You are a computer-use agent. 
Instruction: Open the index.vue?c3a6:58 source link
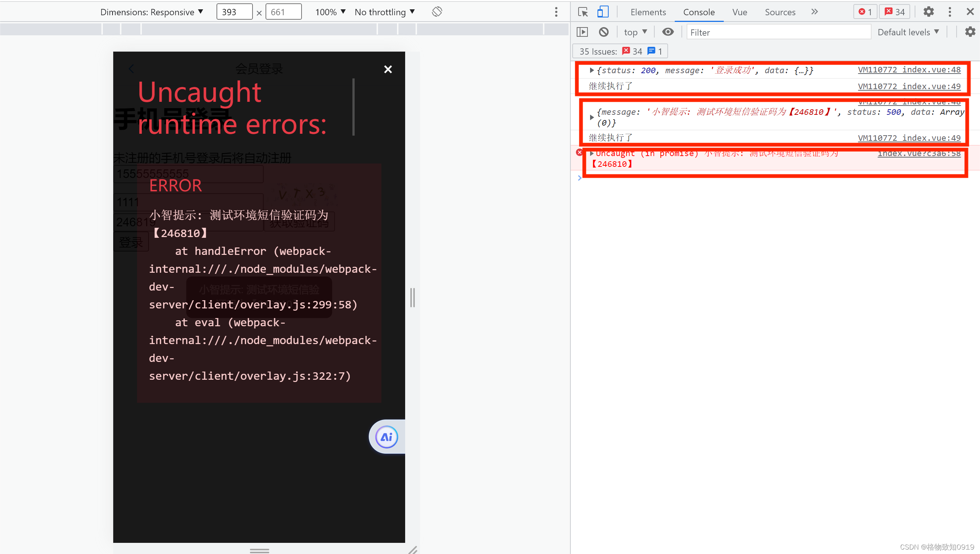(x=919, y=153)
